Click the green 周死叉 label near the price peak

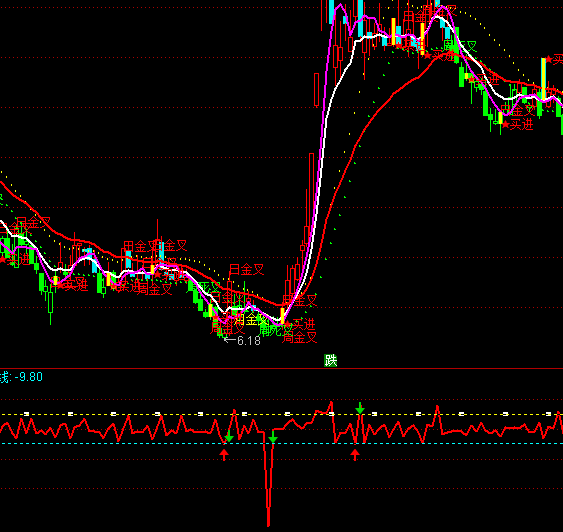tap(460, 46)
